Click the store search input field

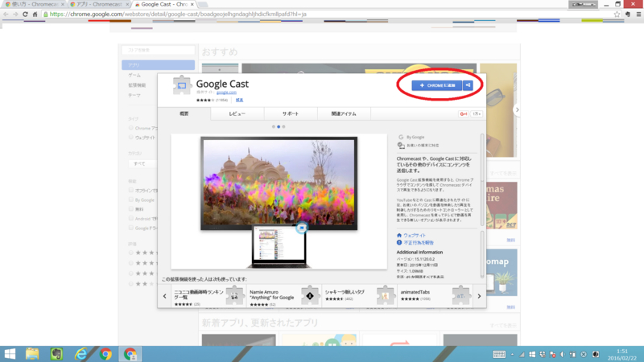tap(158, 50)
